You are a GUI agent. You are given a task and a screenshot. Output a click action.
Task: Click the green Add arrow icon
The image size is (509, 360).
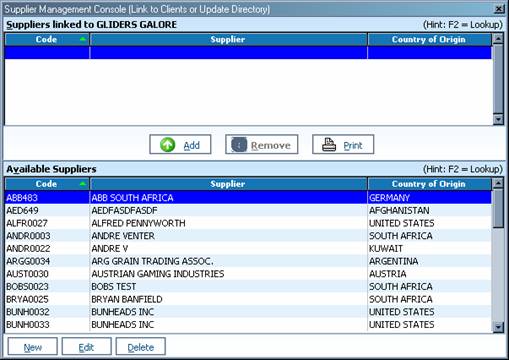tap(167, 145)
